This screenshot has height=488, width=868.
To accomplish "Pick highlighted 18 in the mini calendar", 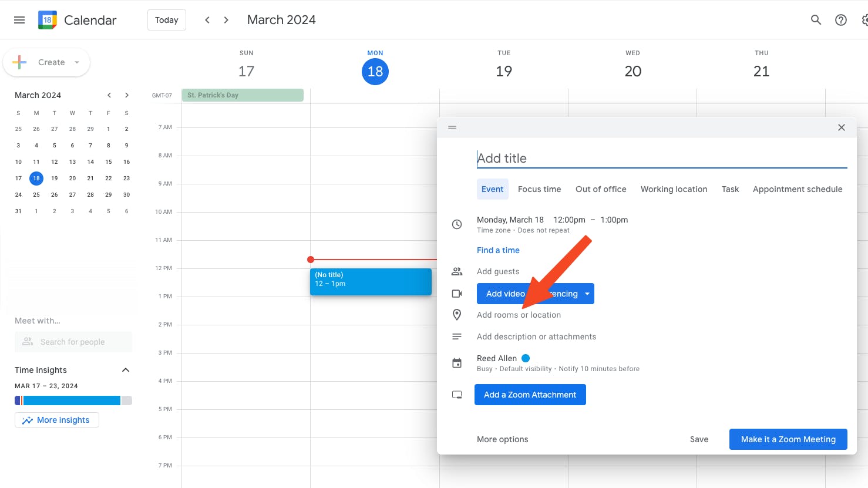I will [36, 178].
